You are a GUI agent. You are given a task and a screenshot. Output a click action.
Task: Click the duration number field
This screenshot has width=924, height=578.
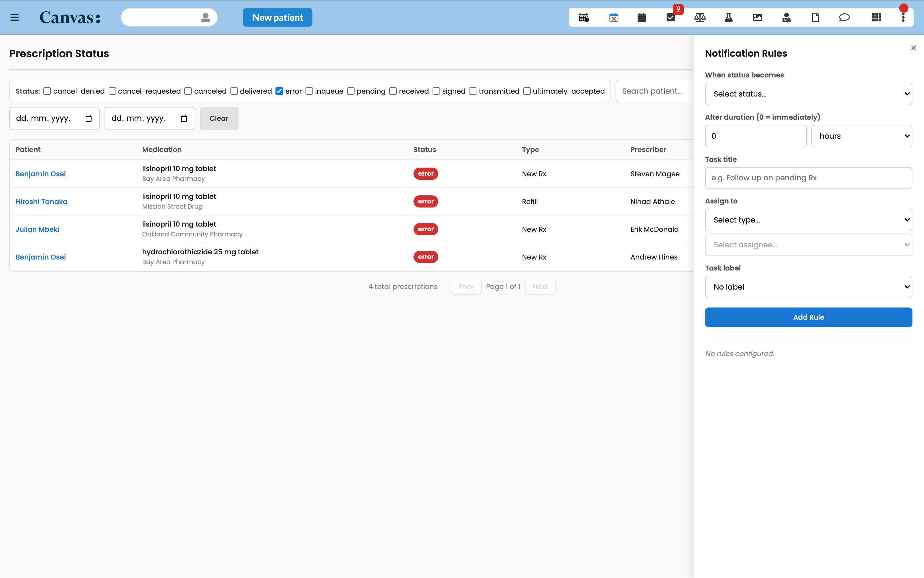point(756,136)
